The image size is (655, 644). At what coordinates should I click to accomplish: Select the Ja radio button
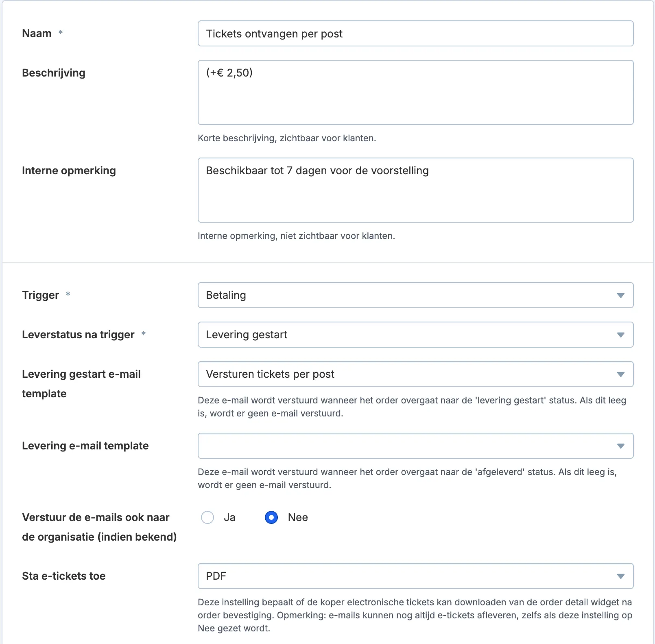pos(207,517)
